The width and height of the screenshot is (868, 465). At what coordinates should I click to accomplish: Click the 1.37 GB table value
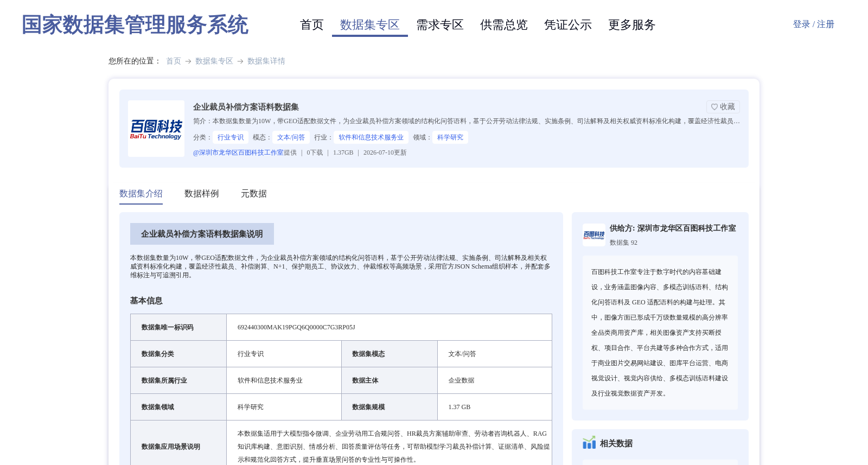point(459,407)
